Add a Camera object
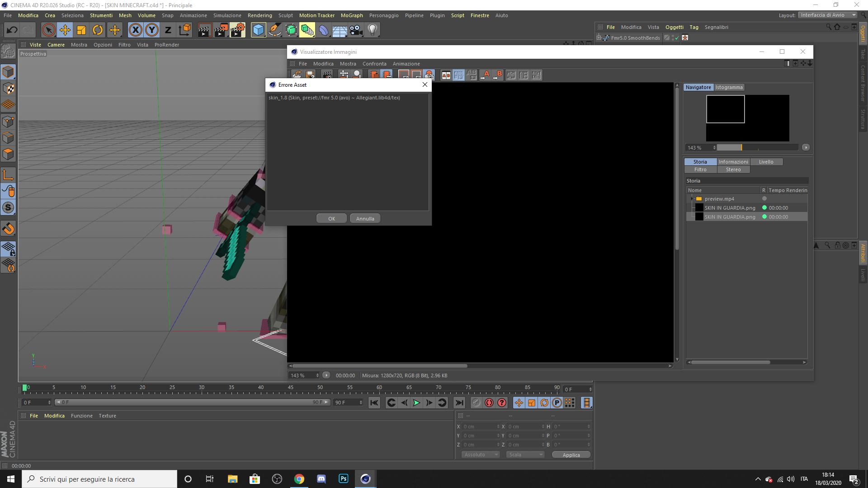The width and height of the screenshot is (868, 488). (x=356, y=30)
